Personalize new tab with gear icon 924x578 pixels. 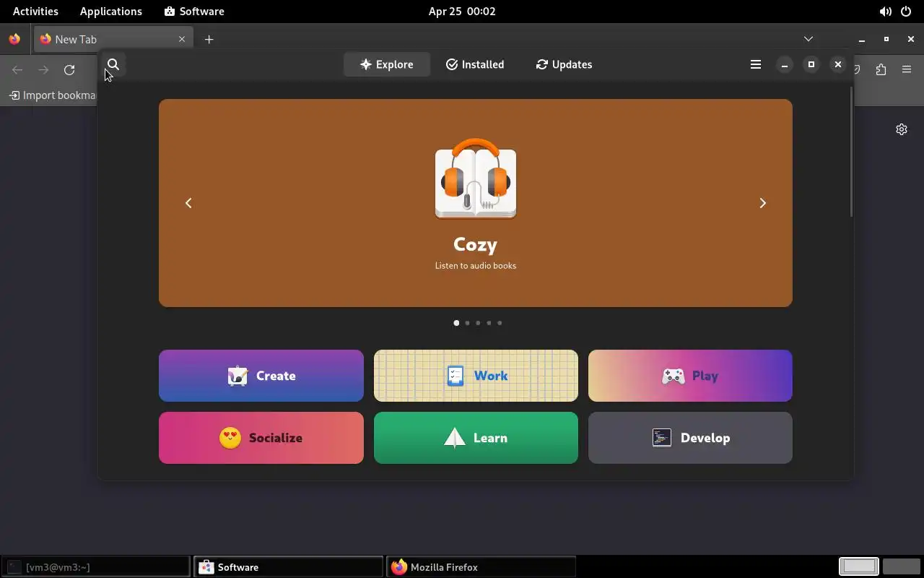(x=902, y=129)
